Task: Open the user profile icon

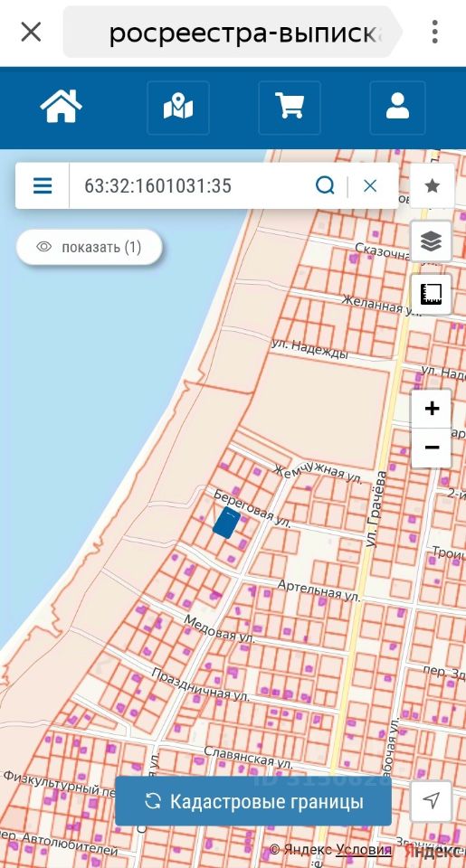Action: tap(397, 108)
